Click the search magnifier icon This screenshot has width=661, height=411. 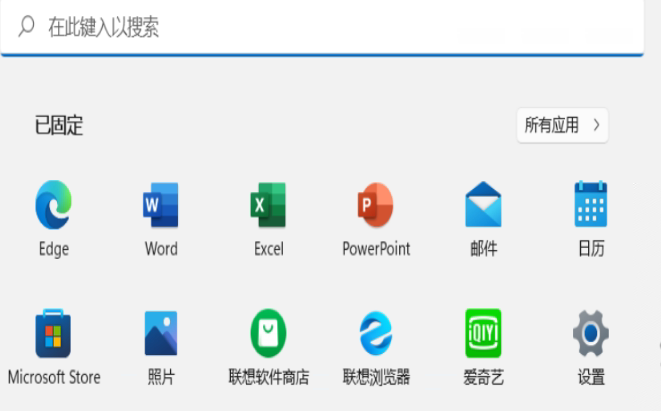26,26
